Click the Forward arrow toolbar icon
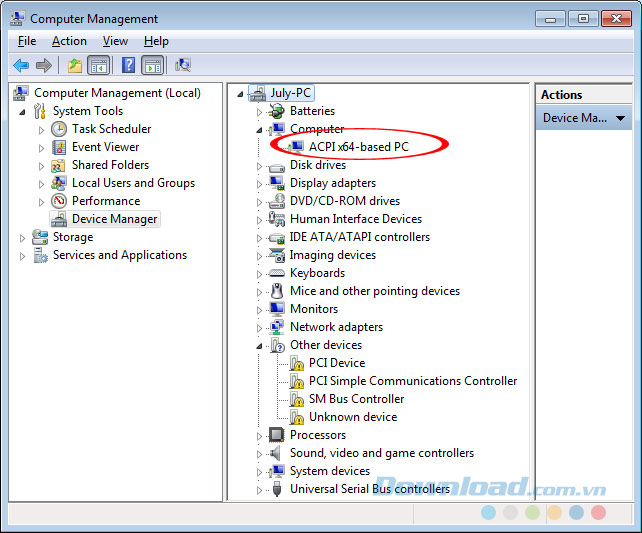Image resolution: width=642 pixels, height=533 pixels. pyautogui.click(x=44, y=65)
